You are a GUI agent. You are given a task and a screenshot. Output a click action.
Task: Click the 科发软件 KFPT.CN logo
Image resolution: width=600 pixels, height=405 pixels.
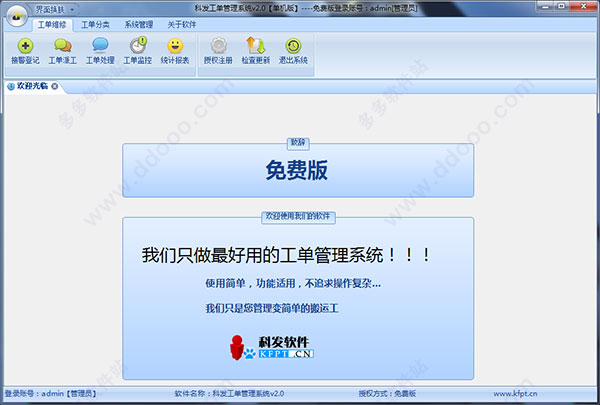(x=272, y=348)
